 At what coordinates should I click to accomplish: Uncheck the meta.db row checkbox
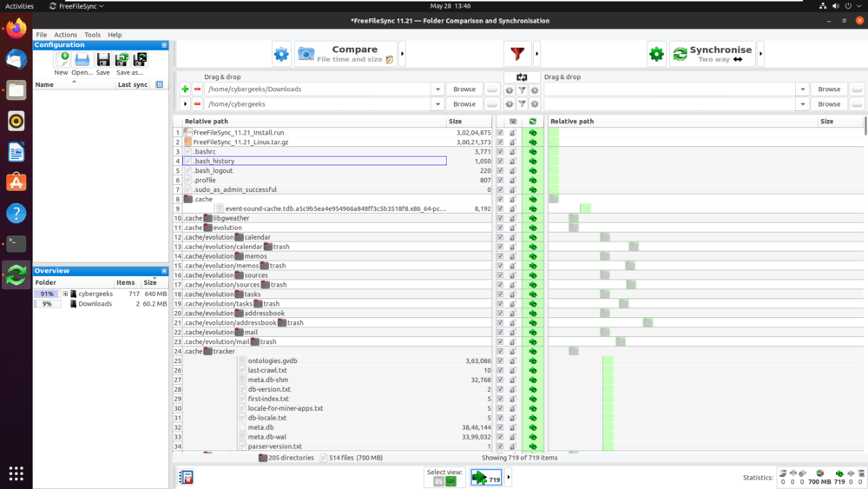tap(501, 427)
